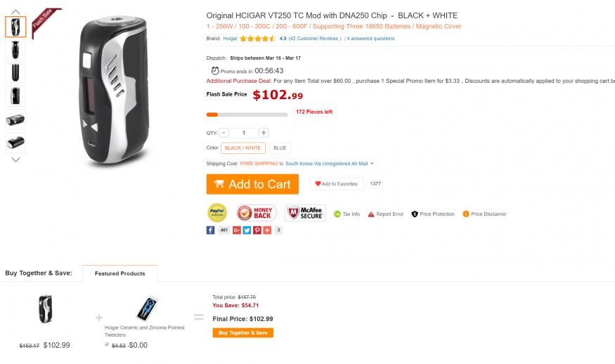Select the BLUE color option
The height and width of the screenshot is (364, 615).
(280, 148)
